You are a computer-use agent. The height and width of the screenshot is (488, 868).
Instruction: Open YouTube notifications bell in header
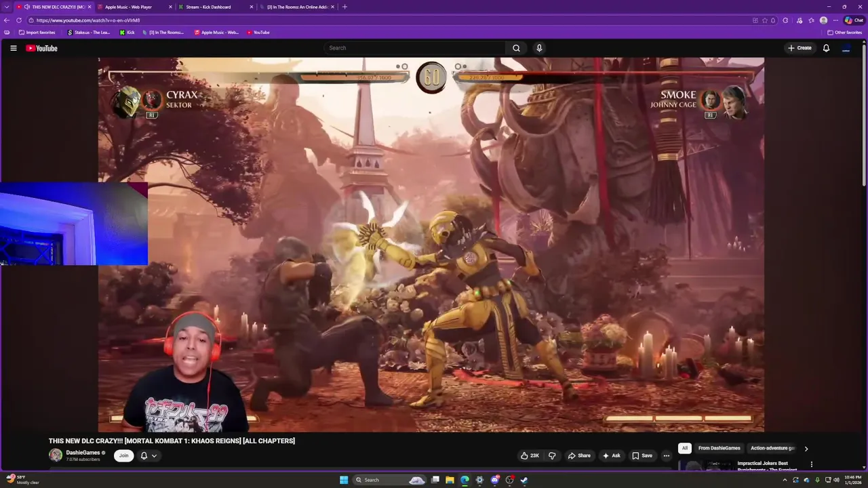[826, 48]
